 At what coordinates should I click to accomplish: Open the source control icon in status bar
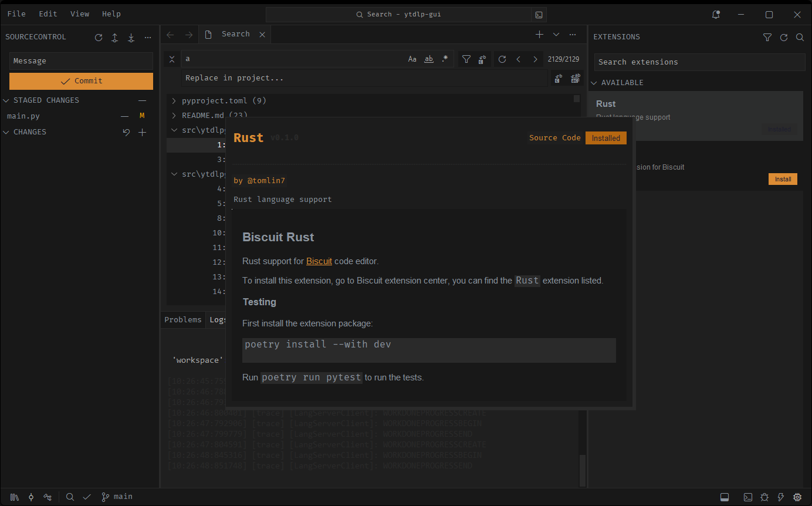pos(31,497)
